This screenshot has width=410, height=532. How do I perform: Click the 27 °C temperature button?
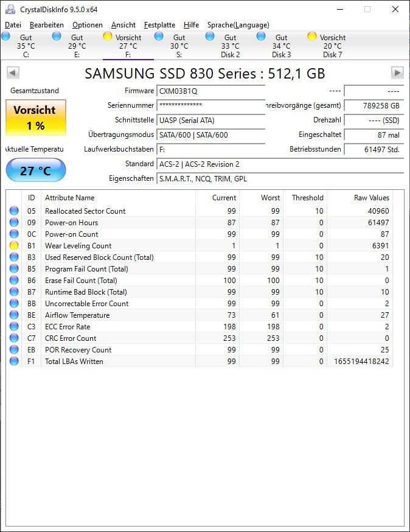tap(36, 170)
